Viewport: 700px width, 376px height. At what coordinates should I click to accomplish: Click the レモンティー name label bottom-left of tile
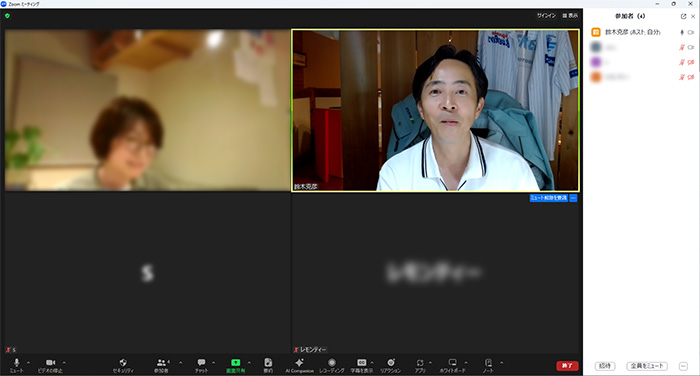pos(313,350)
